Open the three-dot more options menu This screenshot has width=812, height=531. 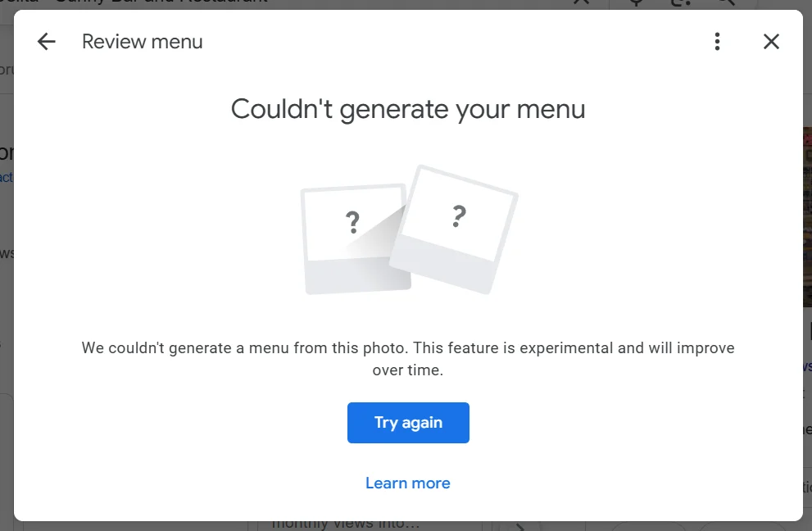(x=717, y=42)
